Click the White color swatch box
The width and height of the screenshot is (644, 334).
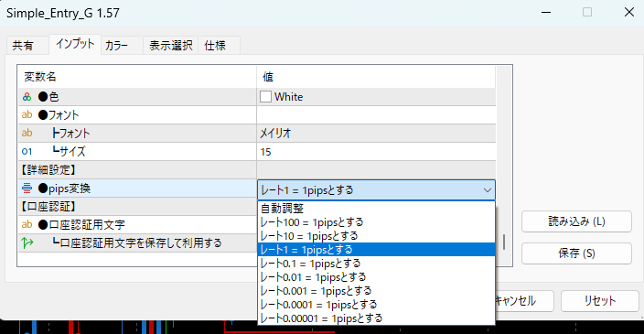tap(265, 97)
